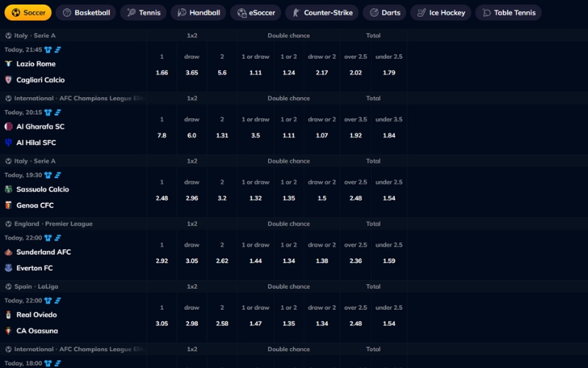Select under 2.5 at 1.59 for Sunderland
This screenshot has height=368, width=588.
pos(389,261)
